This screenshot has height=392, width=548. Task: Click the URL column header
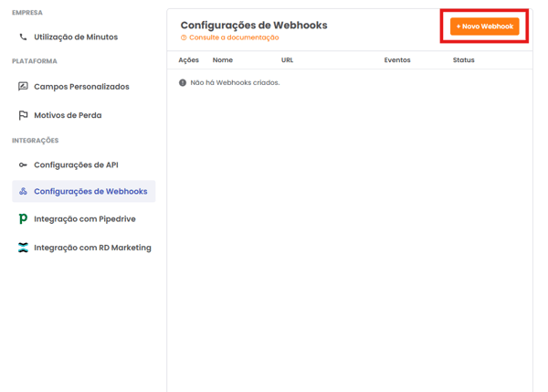point(288,60)
